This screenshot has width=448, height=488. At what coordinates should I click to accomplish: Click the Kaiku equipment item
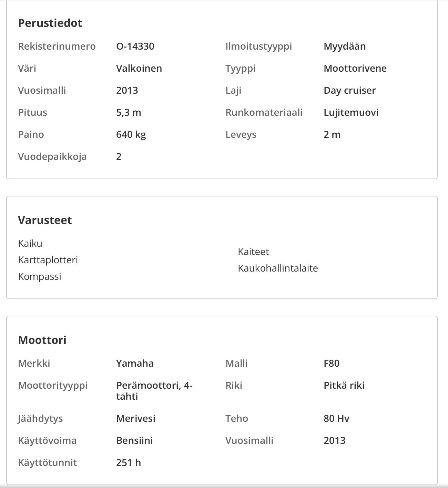tap(30, 243)
